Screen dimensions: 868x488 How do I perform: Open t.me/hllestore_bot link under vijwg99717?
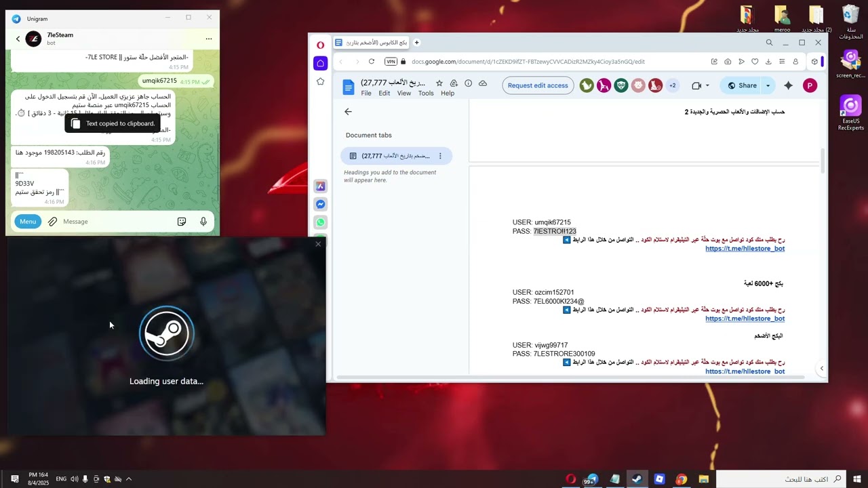coord(745,371)
